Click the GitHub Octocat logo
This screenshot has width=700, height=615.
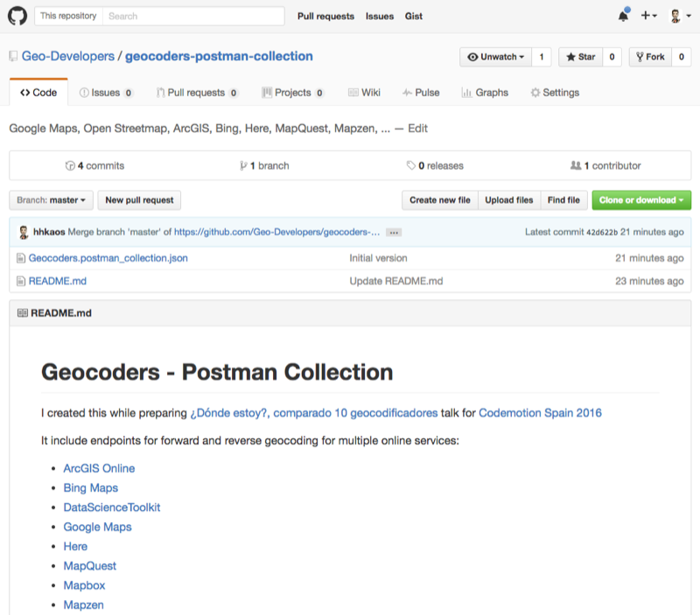17,16
